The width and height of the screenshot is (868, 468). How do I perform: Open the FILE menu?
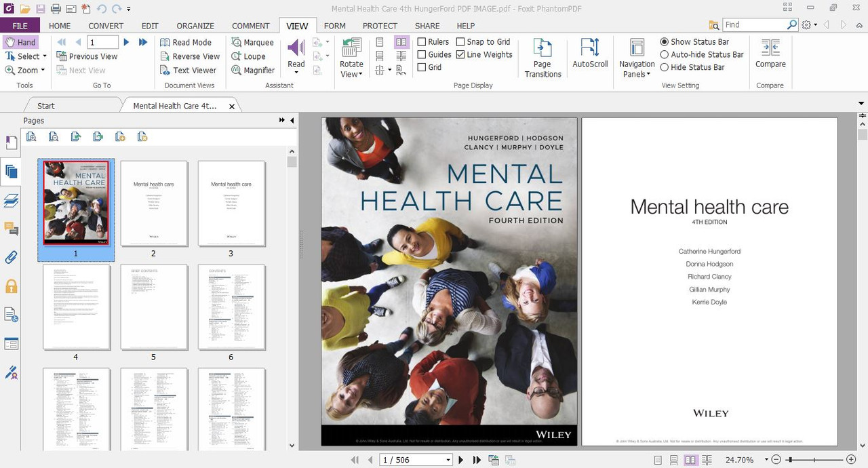20,26
